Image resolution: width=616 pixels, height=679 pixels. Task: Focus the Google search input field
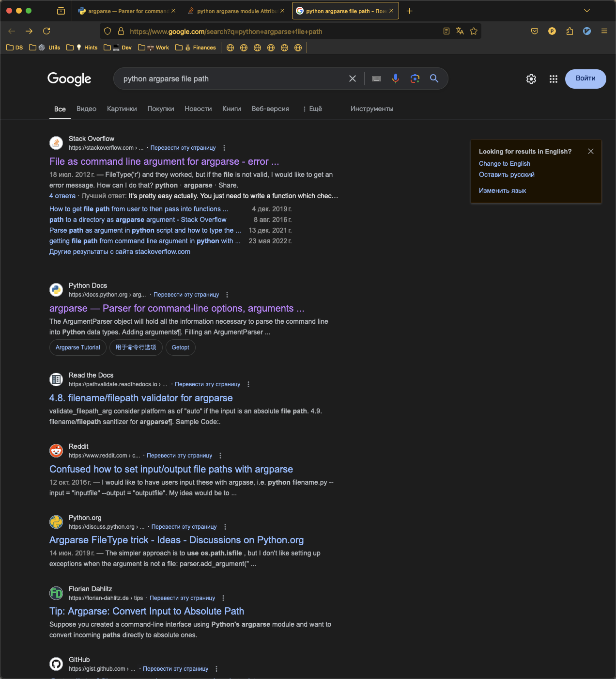pos(232,79)
